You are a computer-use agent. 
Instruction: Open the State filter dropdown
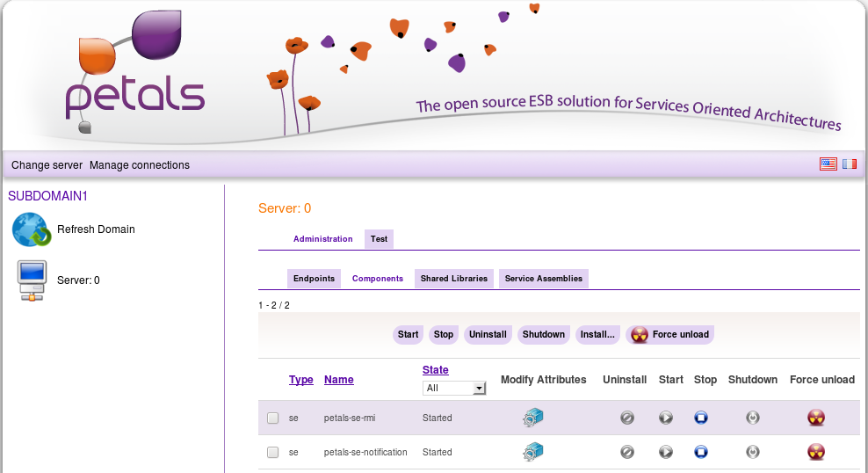tap(454, 388)
